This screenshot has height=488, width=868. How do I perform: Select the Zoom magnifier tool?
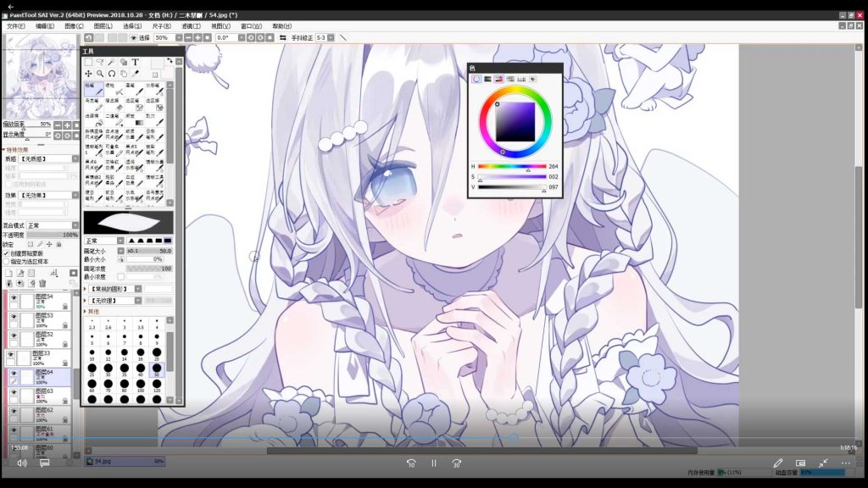[x=100, y=74]
